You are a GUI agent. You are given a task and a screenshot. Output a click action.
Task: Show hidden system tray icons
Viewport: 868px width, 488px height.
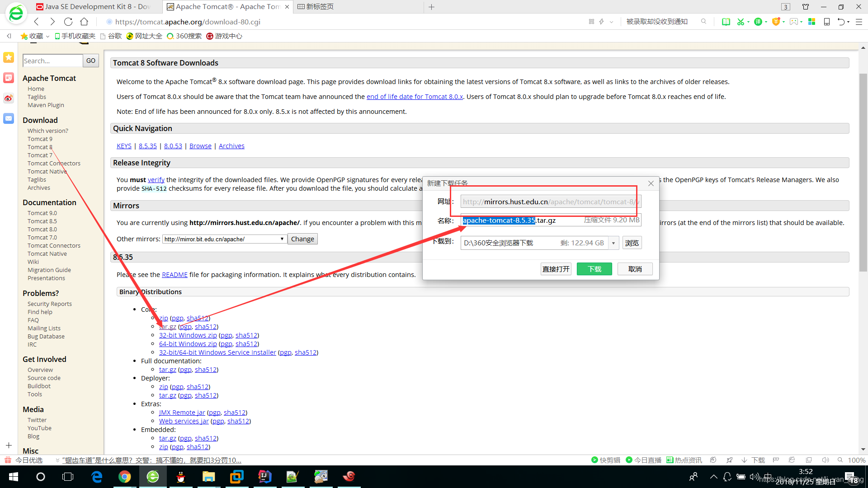[x=713, y=477]
